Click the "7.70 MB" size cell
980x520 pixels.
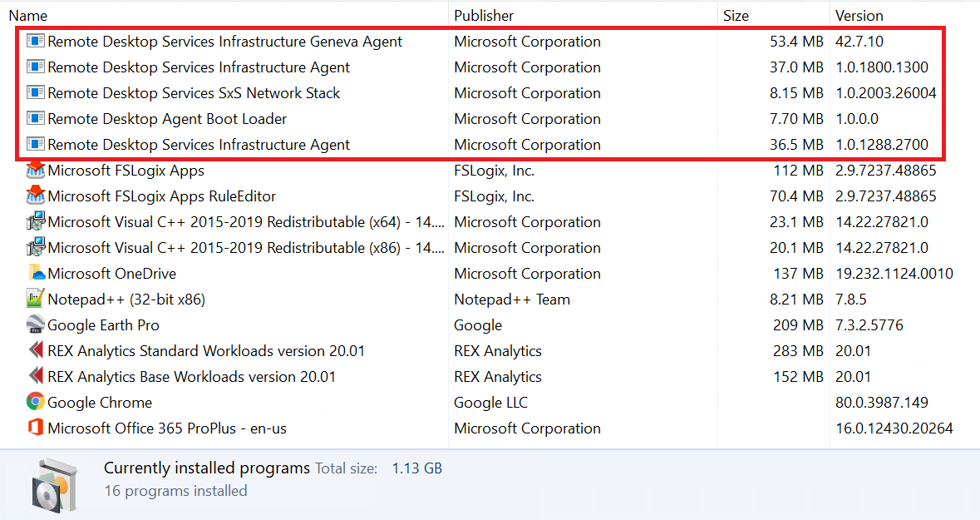(x=796, y=119)
